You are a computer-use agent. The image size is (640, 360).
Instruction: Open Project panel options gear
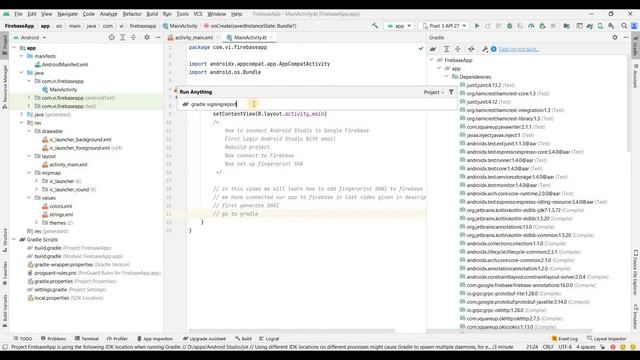(147, 38)
